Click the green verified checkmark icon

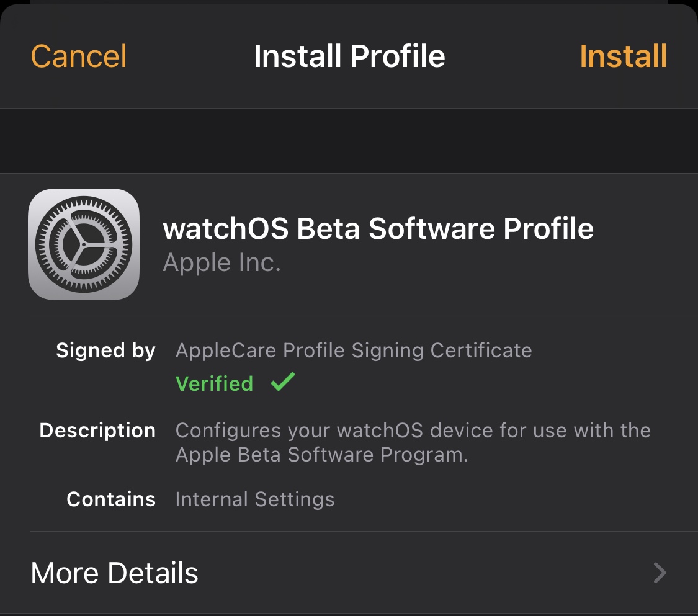tap(283, 382)
